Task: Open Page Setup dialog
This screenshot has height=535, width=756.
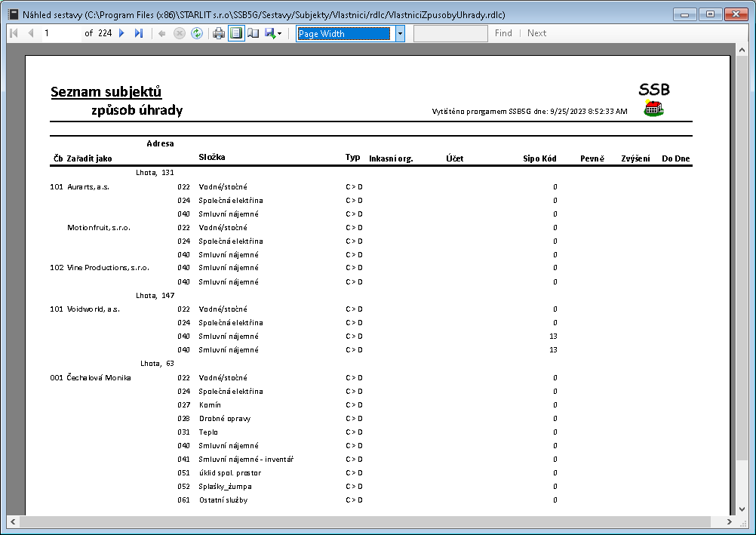Action: [254, 33]
